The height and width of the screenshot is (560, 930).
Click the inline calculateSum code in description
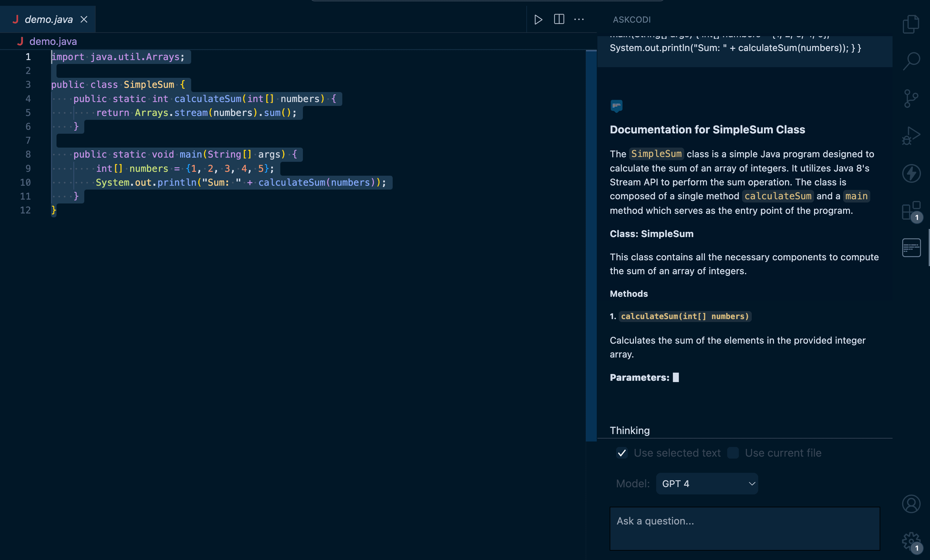click(778, 196)
